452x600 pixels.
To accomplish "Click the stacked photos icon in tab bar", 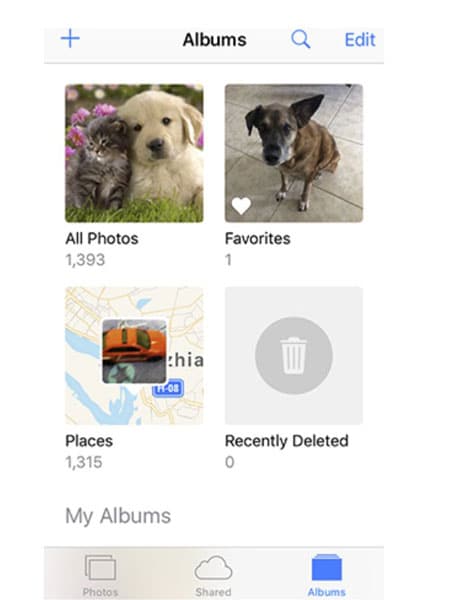I will (x=100, y=567).
